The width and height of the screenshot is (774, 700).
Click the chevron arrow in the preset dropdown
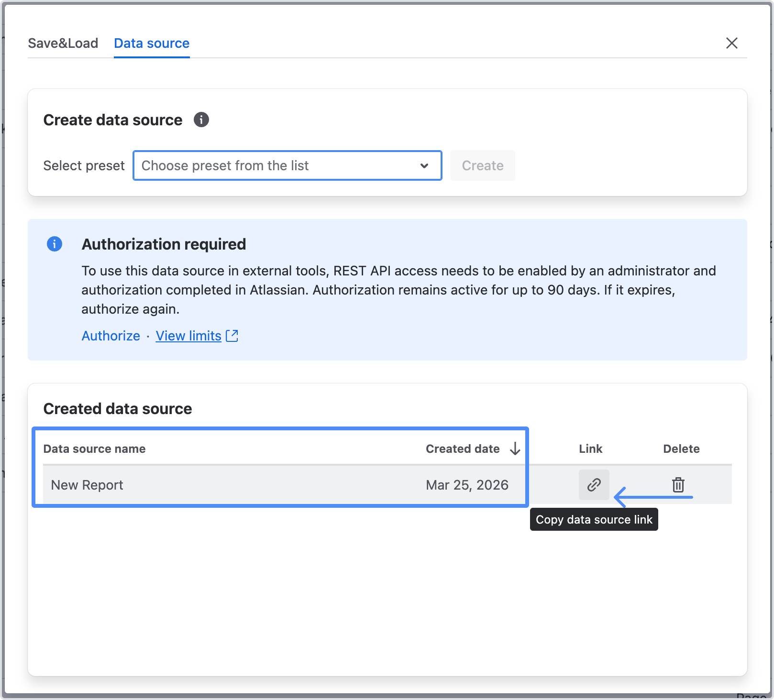(424, 166)
